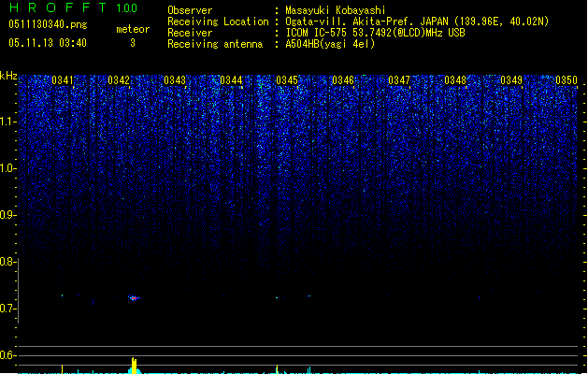Click the 0.9 frequency axis label
Image resolution: width=588 pixels, height=374 pixels.
pos(8,215)
